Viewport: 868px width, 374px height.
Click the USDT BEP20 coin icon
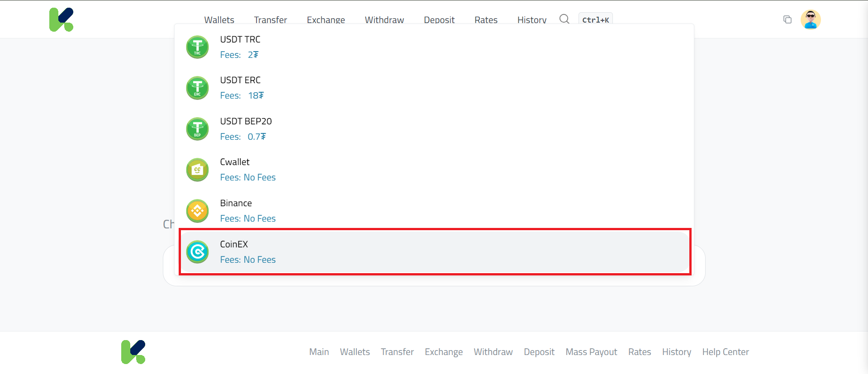[x=197, y=129]
